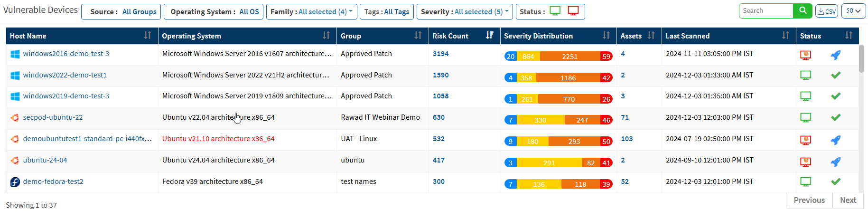868x220 pixels.
Task: Download the device list as CSV
Action: pyautogui.click(x=826, y=11)
